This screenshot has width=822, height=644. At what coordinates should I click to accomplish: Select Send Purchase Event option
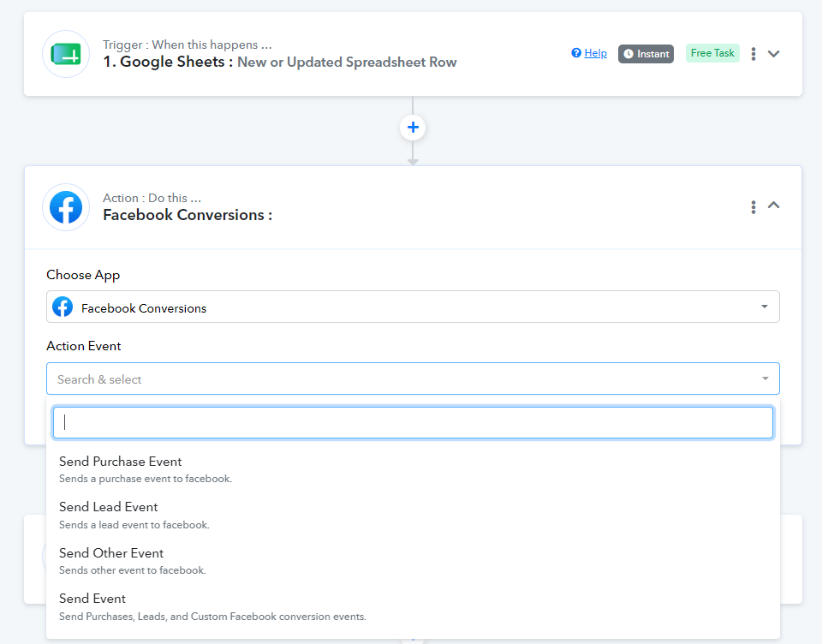[413, 469]
